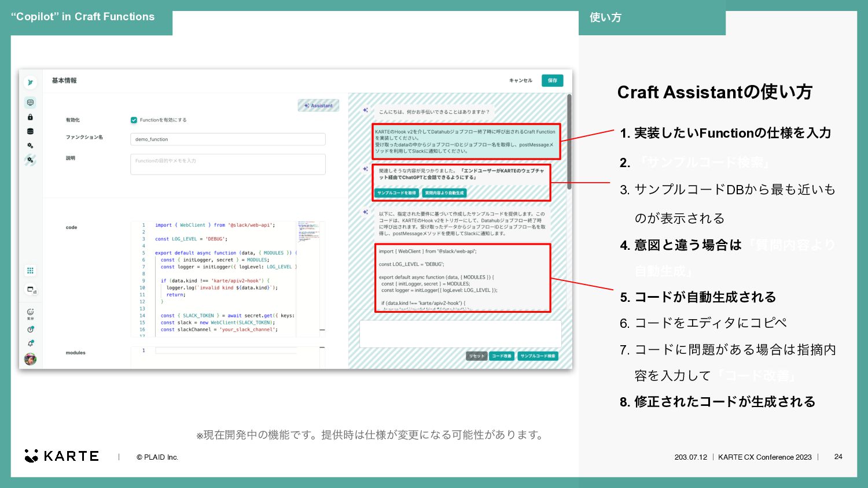Open the help question-mark icon in sidebar
Screen dimensions: 868x488
click(30, 330)
